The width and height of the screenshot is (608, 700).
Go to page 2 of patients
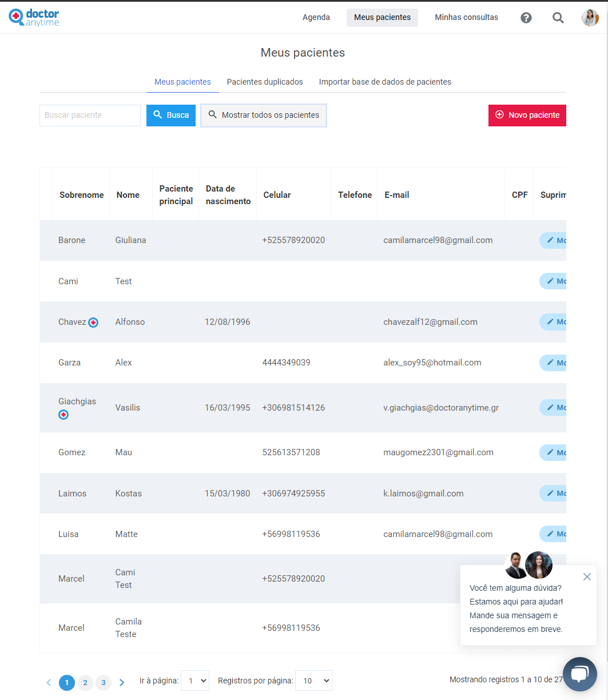[85, 682]
